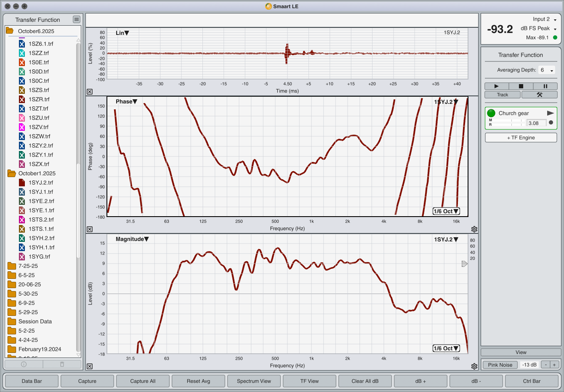This screenshot has width=564, height=392.
Task: Stop measurement with the stop button
Action: (x=521, y=86)
